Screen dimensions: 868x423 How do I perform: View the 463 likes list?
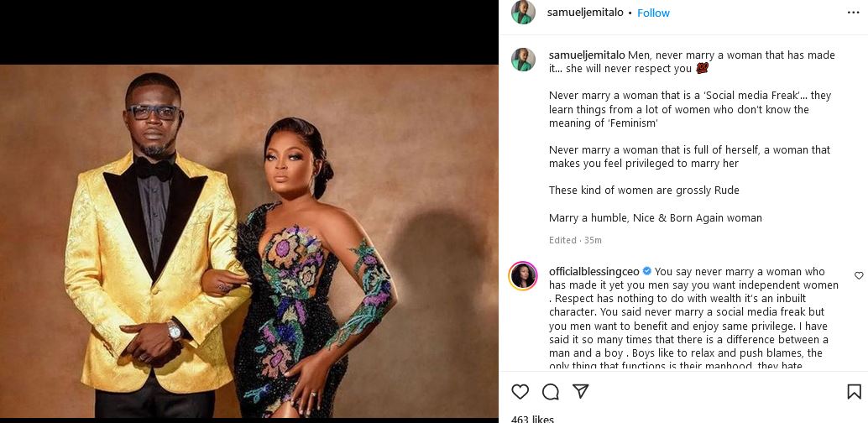(x=532, y=418)
